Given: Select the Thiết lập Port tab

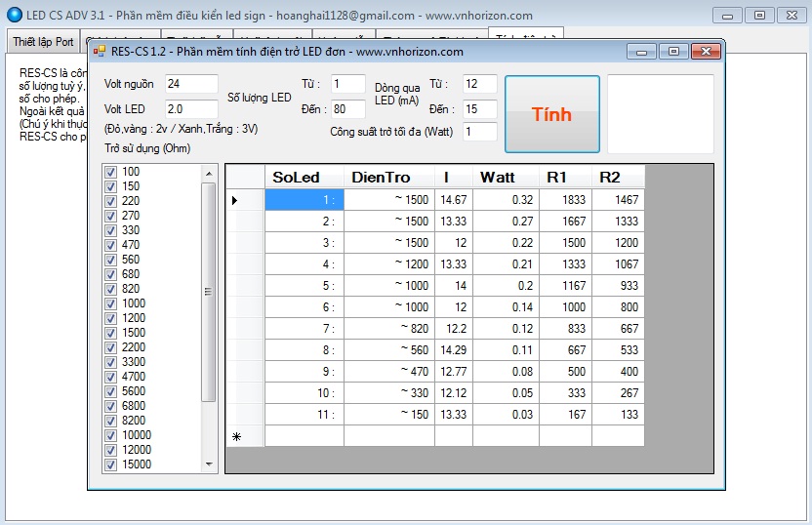Looking at the screenshot, I should (43, 42).
